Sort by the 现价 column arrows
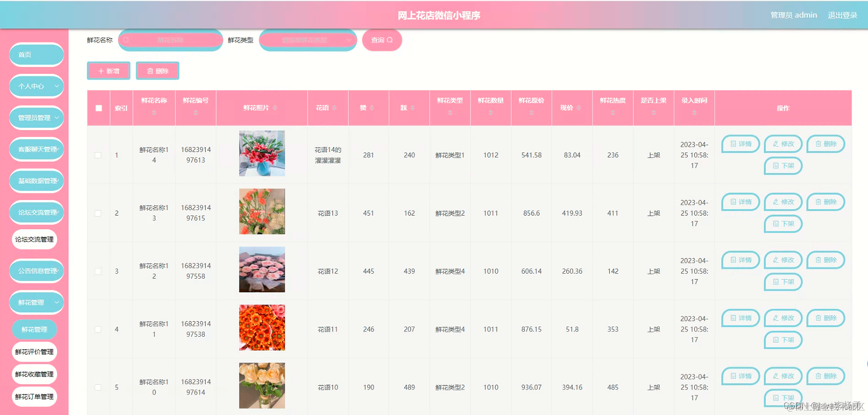 (x=579, y=108)
